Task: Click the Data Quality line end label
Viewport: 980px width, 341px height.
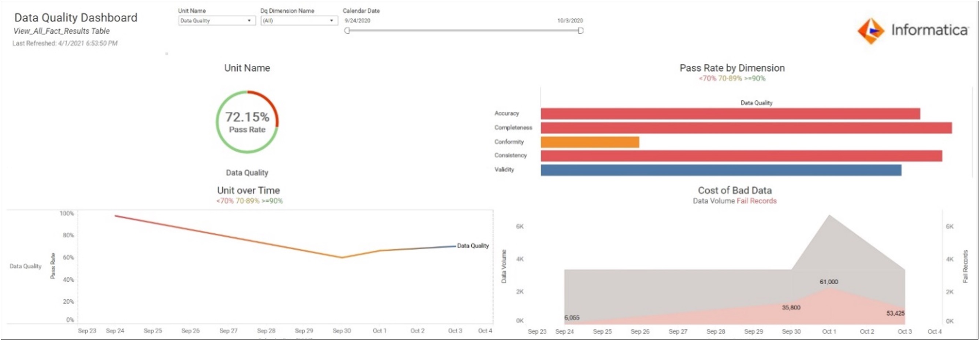Action: pyautogui.click(x=472, y=246)
